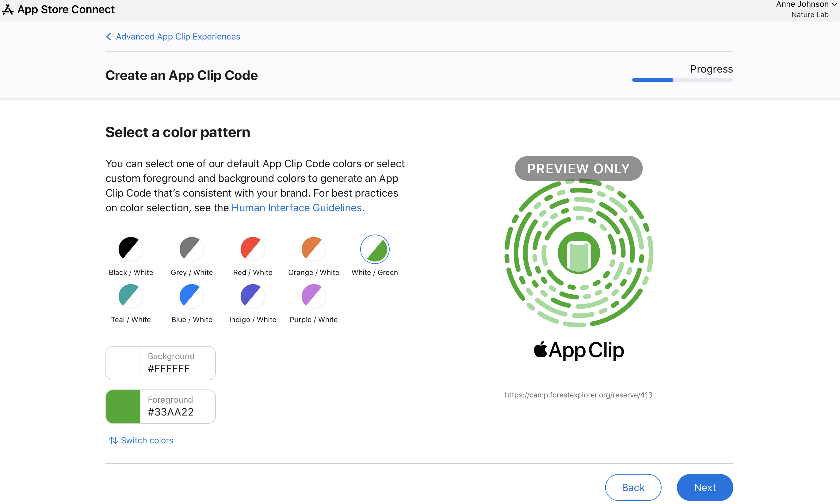The height and width of the screenshot is (504, 840).
Task: Click the Switch colors toggle
Action: click(x=140, y=440)
